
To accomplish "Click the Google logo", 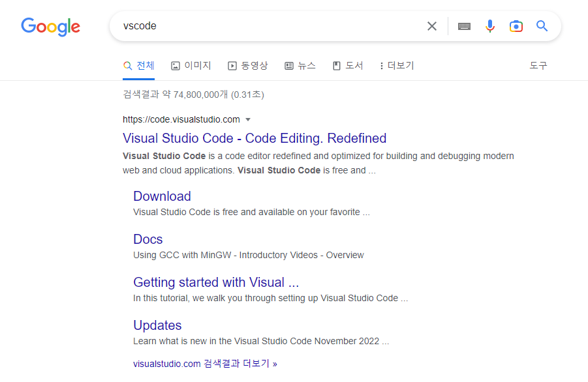I will click(51, 27).
